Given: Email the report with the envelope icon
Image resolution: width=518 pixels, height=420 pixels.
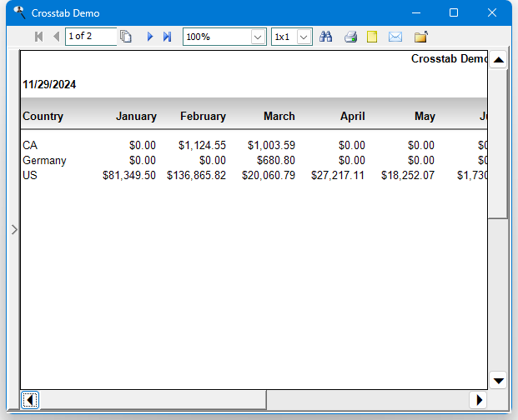Looking at the screenshot, I should click(x=395, y=37).
